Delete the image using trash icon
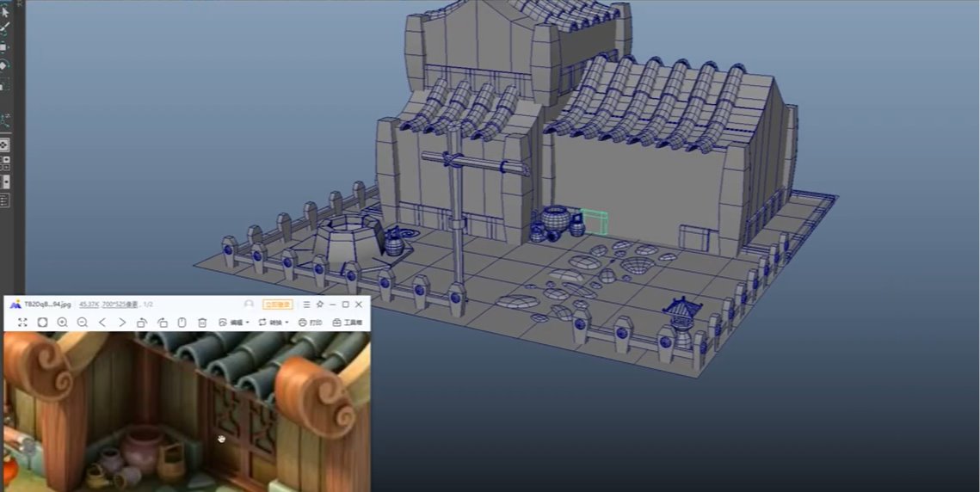Viewport: 980px width, 492px height. pyautogui.click(x=202, y=323)
